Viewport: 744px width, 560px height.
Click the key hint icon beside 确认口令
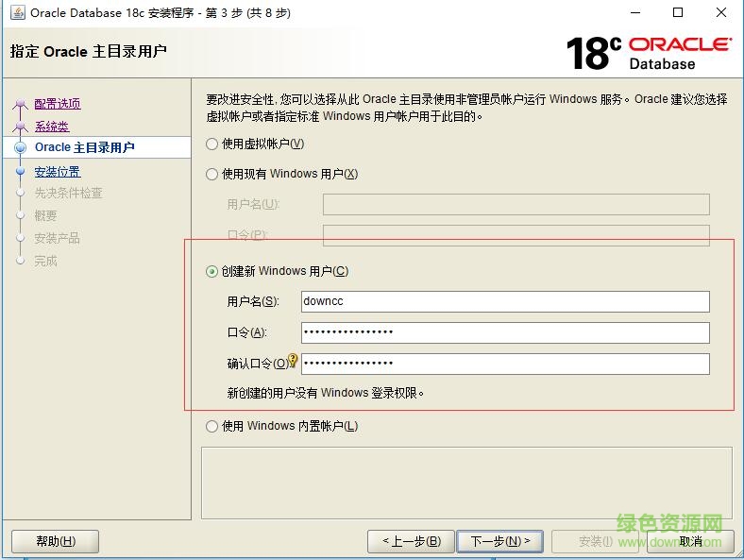294,360
